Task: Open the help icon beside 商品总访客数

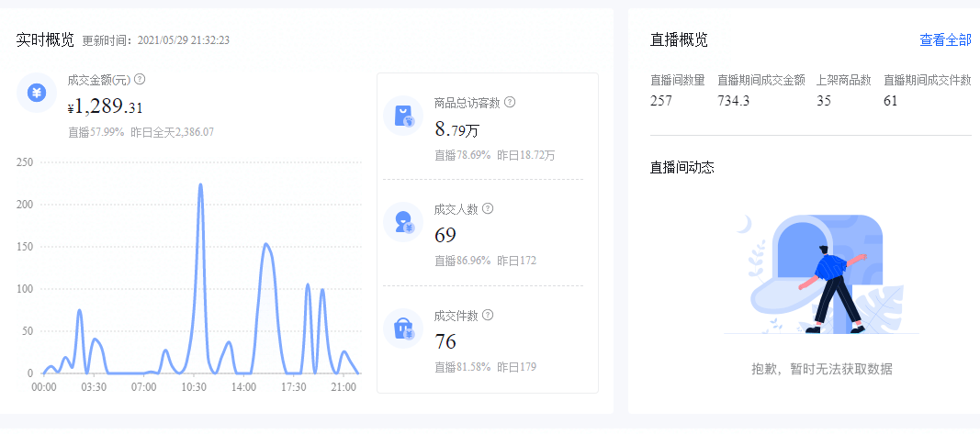Action: [x=510, y=102]
